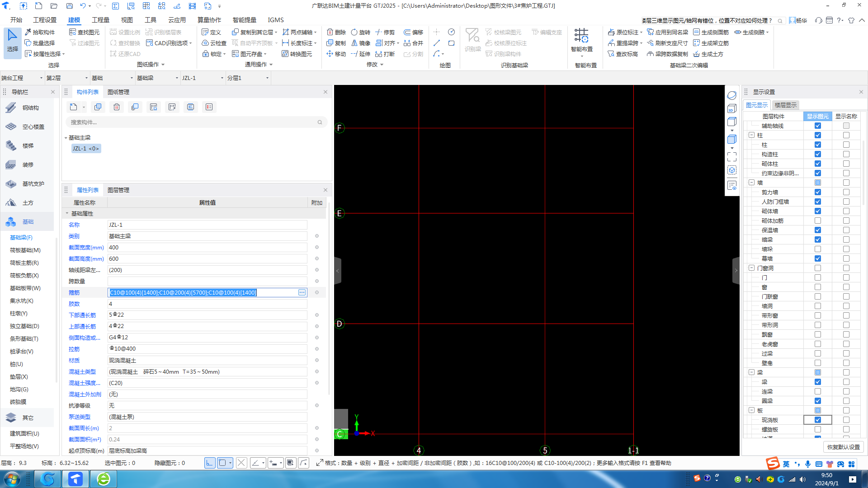868x488 pixels.
Task: Toggle 现浇板 显示图元 checkbox
Action: (817, 420)
